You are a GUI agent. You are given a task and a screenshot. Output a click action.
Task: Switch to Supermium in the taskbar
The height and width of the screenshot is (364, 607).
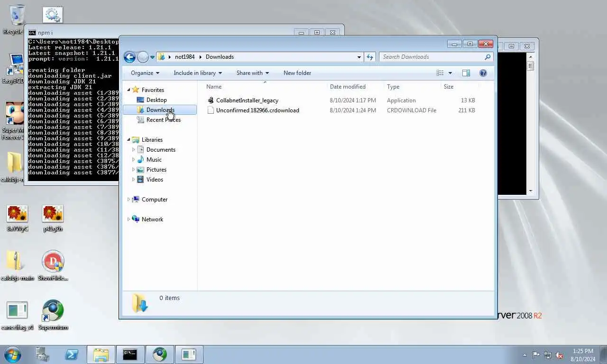click(160, 355)
